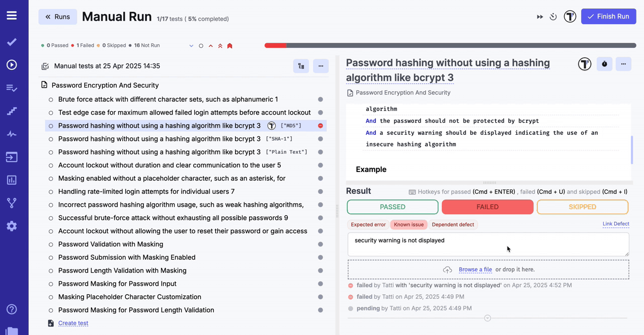The width and height of the screenshot is (644, 335).
Task: Open the Analytics chart icon in sidebar
Action: coord(12,180)
